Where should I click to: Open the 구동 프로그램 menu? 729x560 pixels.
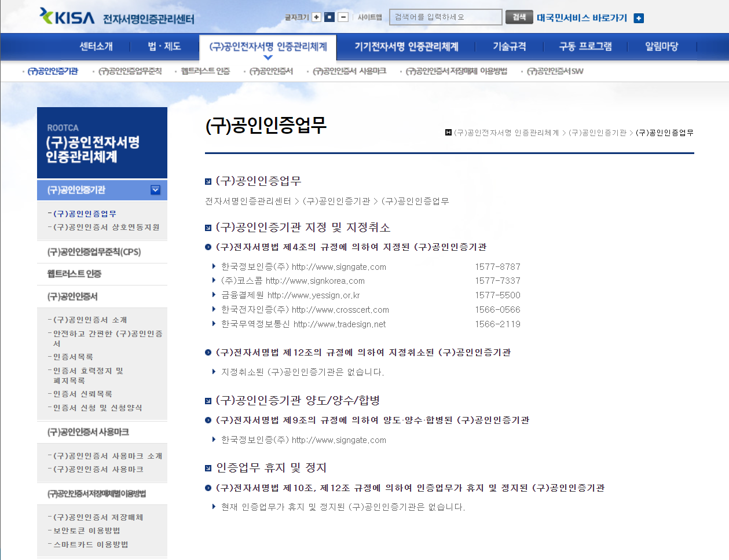[585, 46]
